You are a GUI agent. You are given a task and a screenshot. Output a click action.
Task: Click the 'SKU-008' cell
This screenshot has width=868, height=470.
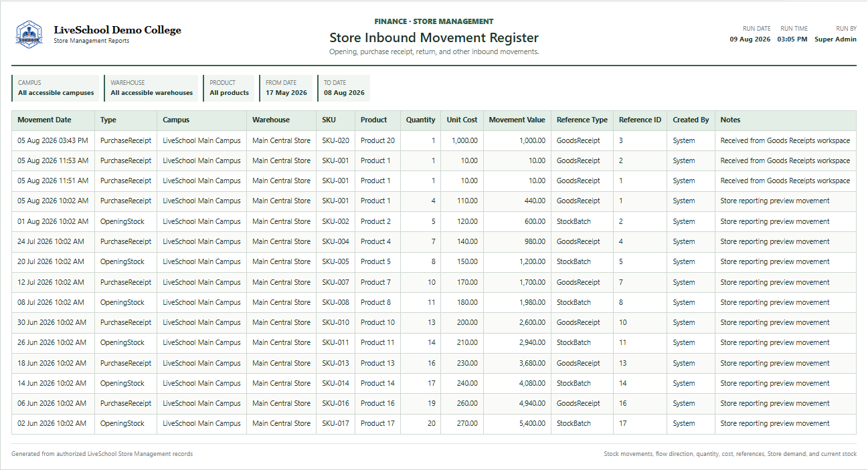(335, 303)
